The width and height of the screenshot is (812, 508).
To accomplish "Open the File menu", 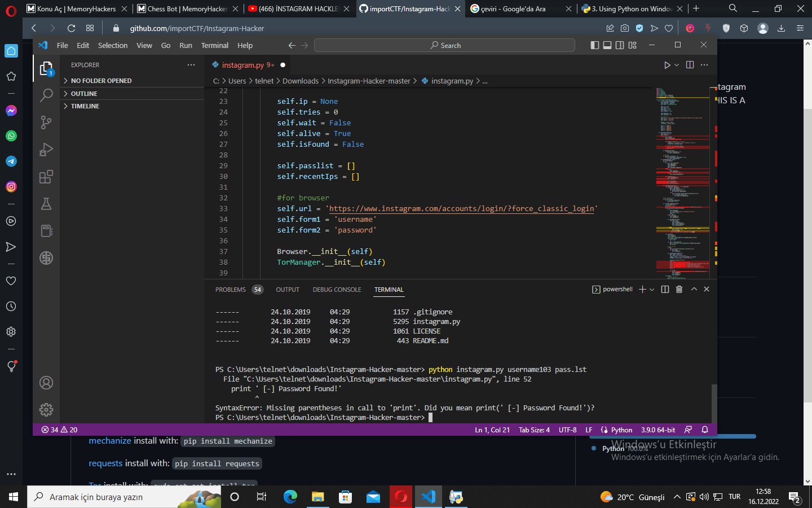I will 62,45.
